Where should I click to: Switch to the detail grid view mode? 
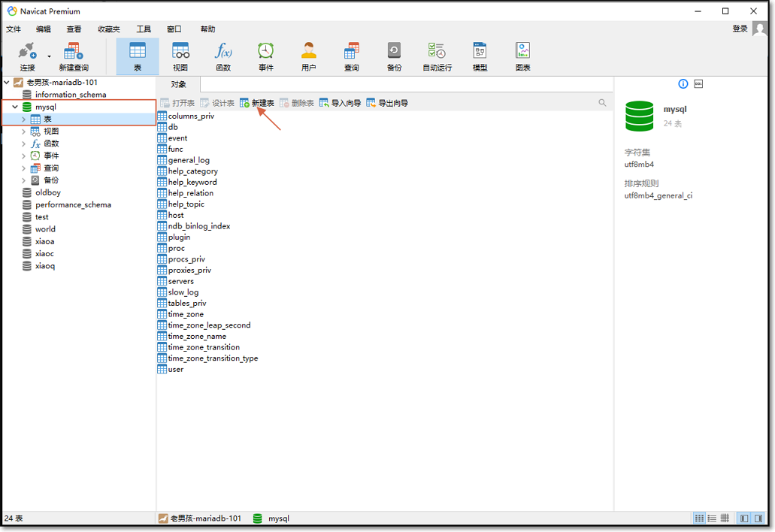725,518
